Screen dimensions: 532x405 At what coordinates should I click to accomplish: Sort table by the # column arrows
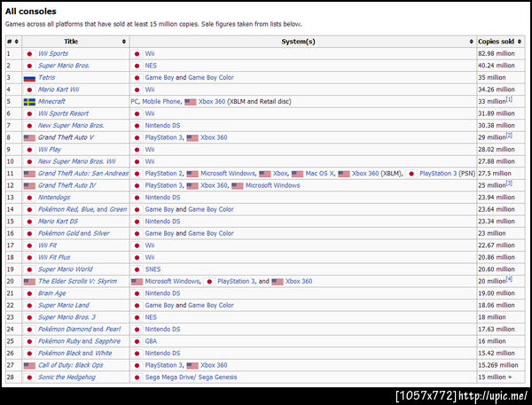(16, 42)
